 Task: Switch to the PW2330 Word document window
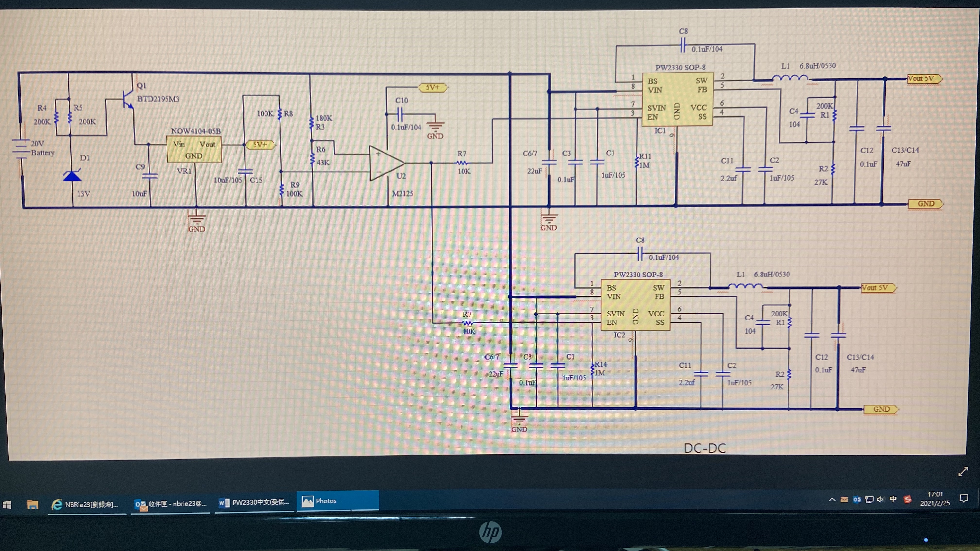pyautogui.click(x=254, y=503)
